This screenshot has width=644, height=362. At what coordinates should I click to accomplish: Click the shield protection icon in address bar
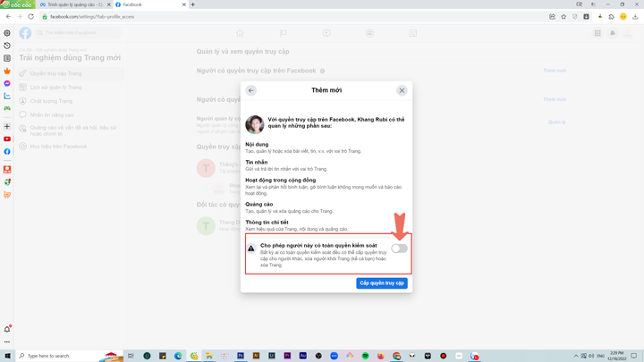[x=574, y=17]
